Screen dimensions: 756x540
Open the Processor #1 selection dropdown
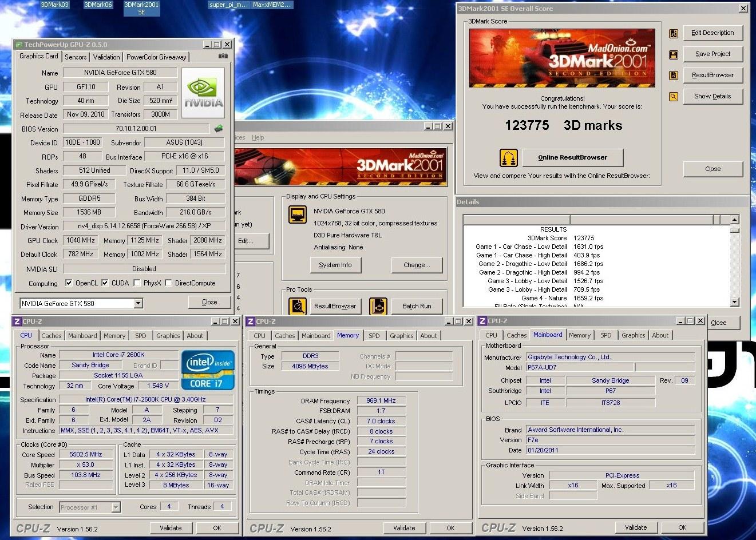pos(116,507)
